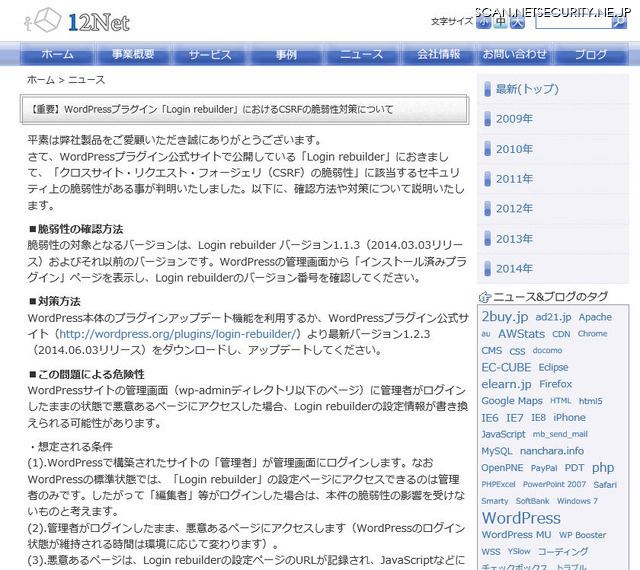Select the AWStats tag
The height and width of the screenshot is (570, 640).
click(x=521, y=334)
